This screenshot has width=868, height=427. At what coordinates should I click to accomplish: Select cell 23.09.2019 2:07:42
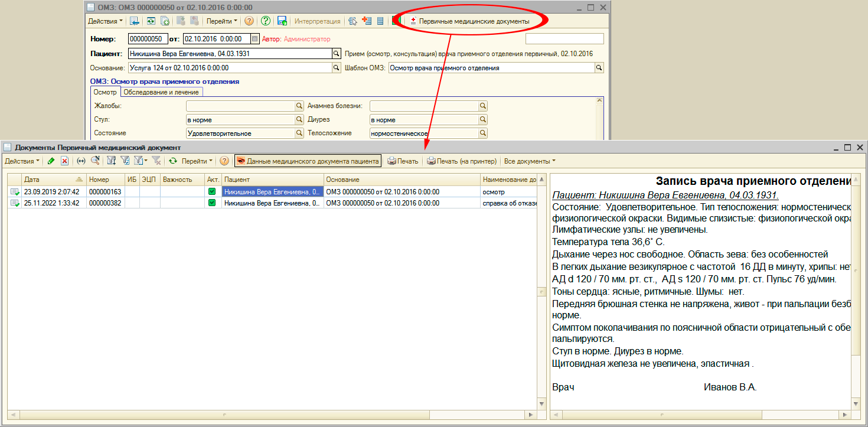pos(53,191)
